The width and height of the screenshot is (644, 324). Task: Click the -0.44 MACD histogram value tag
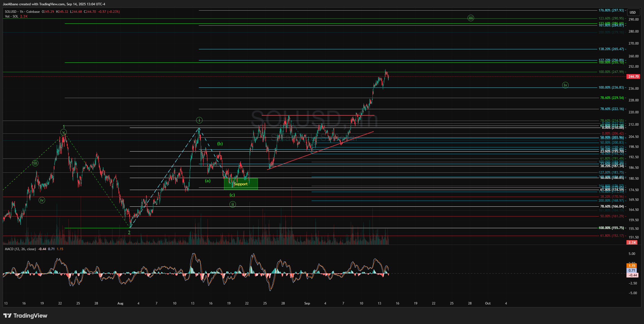(632, 275)
